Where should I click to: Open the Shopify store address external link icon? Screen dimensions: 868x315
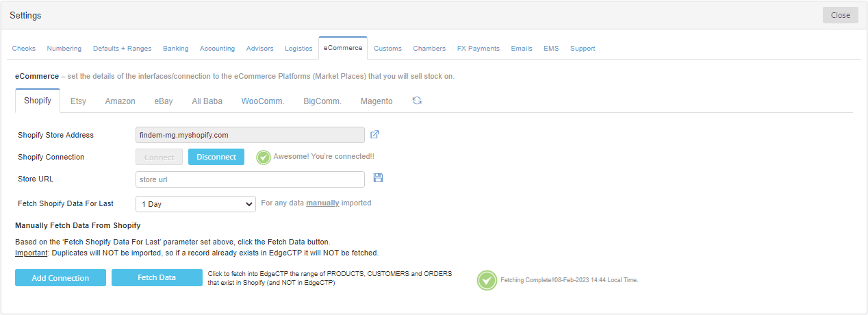coord(374,135)
